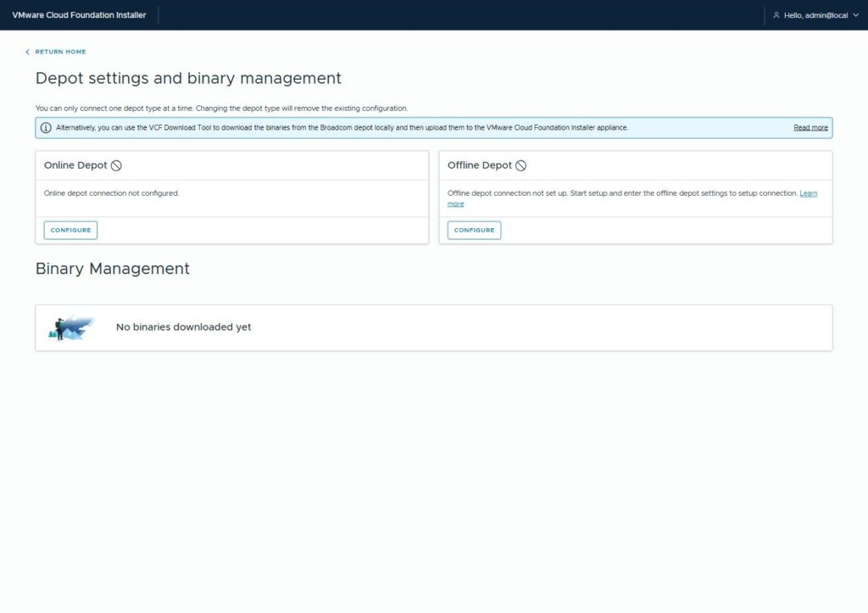Click the Binary Management heading

(113, 269)
